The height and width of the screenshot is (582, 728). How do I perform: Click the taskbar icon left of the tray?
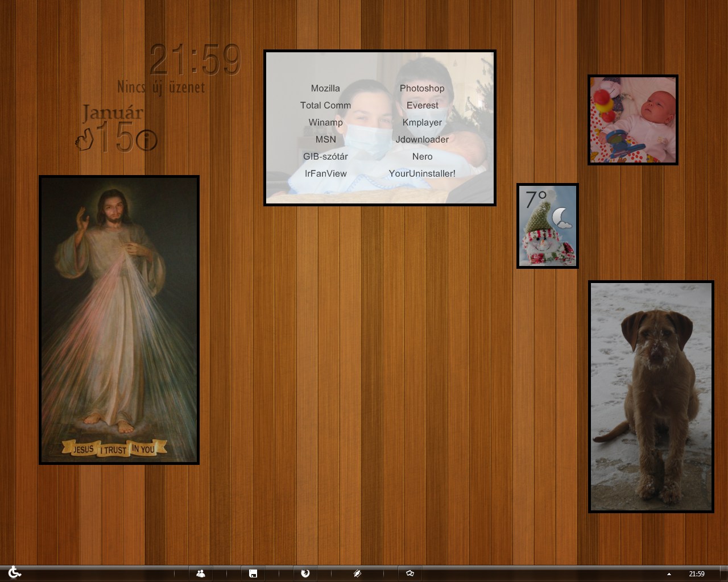[x=409, y=573]
